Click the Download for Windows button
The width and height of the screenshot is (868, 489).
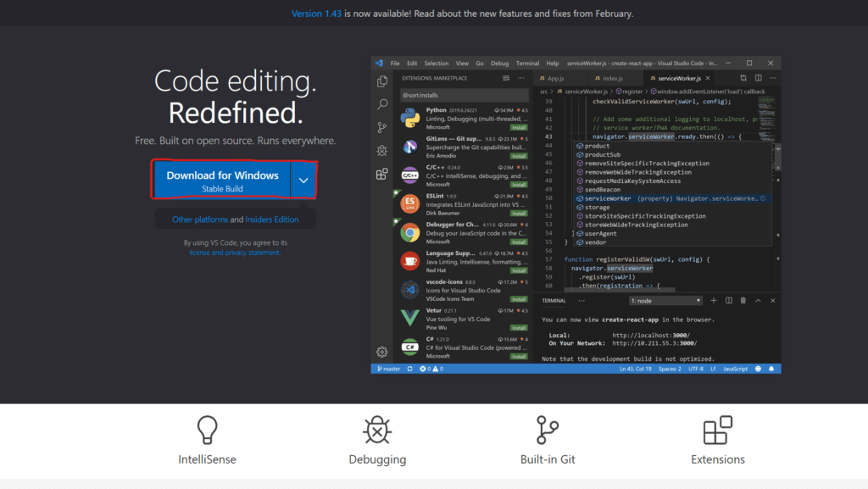tap(222, 181)
